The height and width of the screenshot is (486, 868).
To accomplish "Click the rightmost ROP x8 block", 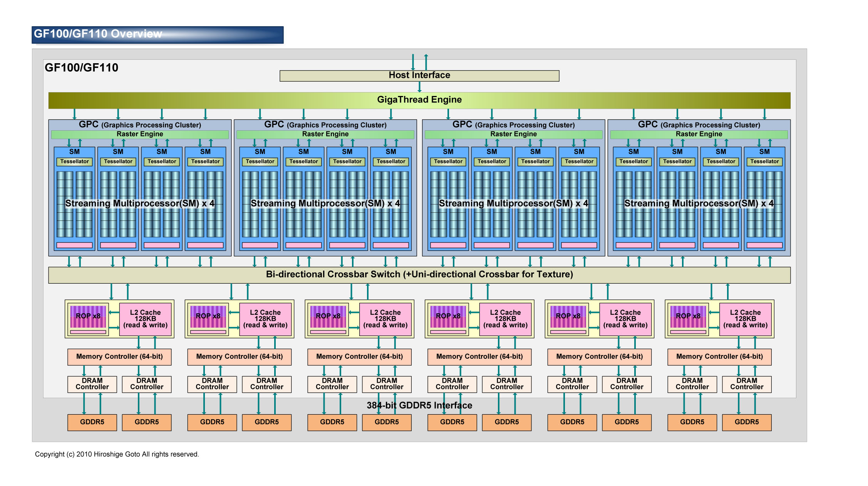I will pyautogui.click(x=688, y=316).
